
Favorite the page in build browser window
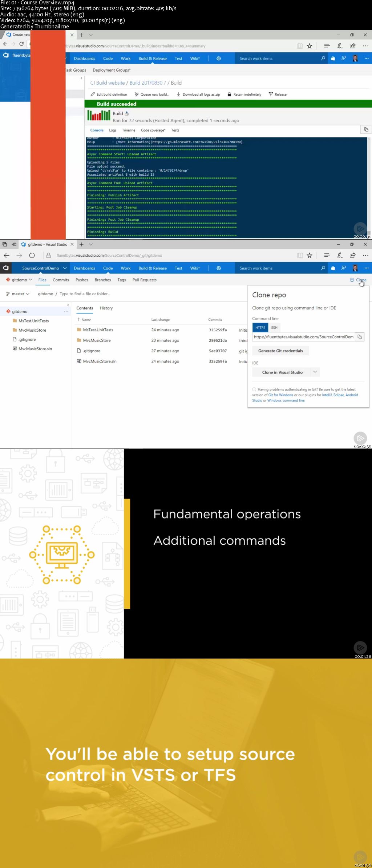click(x=310, y=46)
